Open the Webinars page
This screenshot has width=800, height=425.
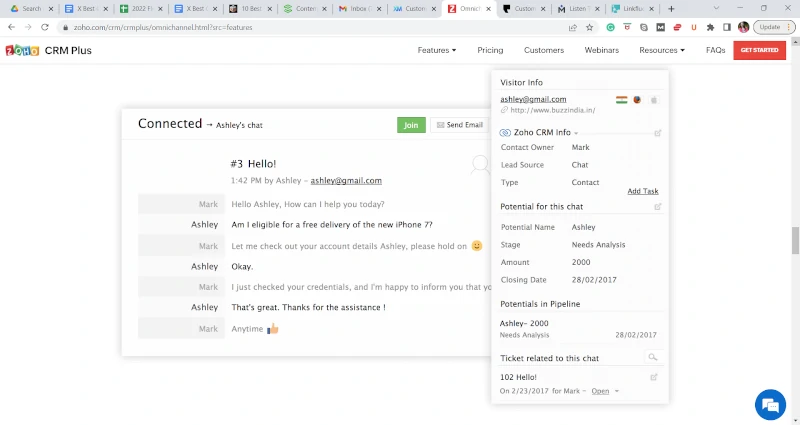(x=602, y=50)
